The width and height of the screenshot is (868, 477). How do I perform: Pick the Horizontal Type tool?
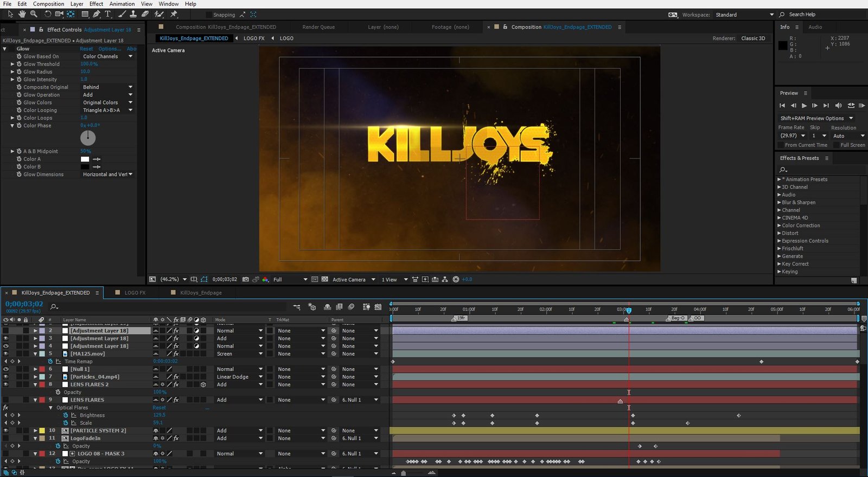click(x=108, y=14)
